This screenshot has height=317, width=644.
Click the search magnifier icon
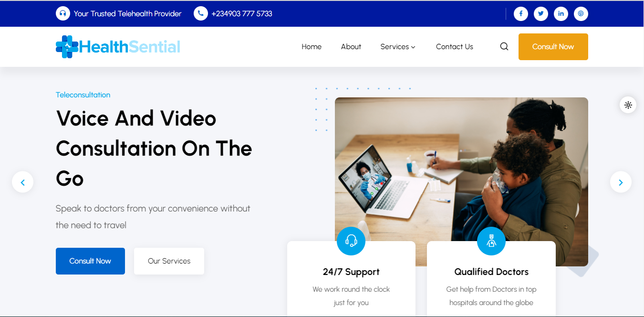[x=504, y=47]
